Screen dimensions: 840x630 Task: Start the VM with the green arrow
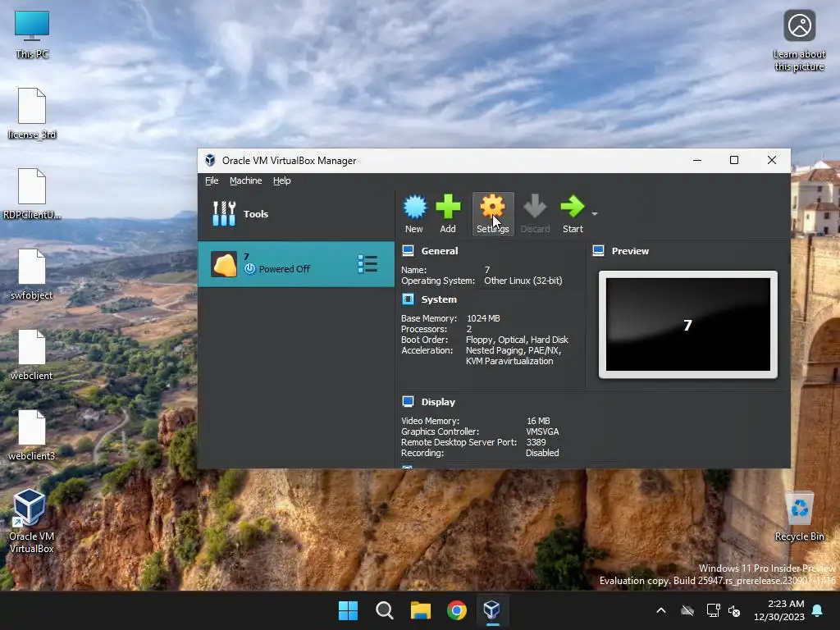point(572,208)
